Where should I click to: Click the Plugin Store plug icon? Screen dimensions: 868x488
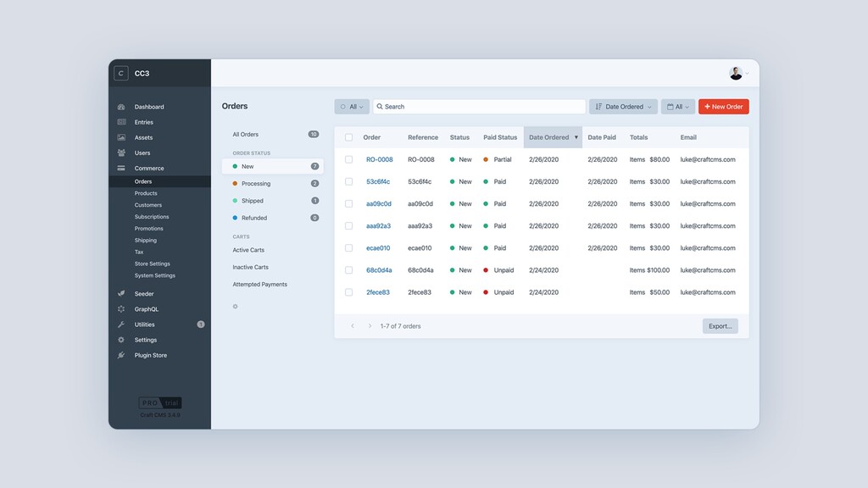coord(121,355)
